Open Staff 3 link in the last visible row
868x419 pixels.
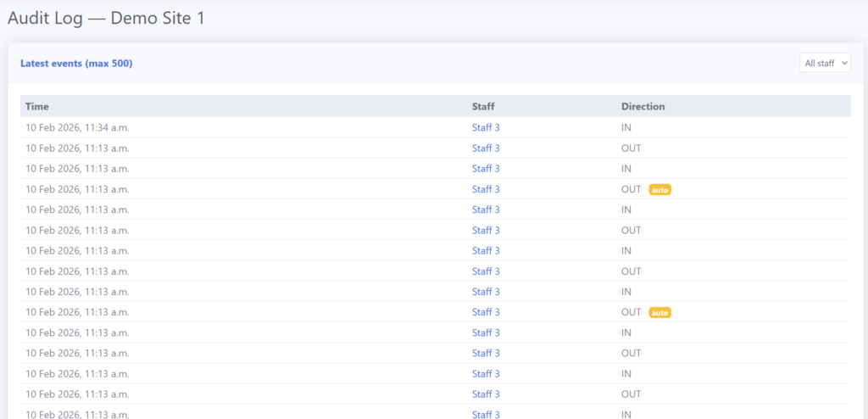486,414
